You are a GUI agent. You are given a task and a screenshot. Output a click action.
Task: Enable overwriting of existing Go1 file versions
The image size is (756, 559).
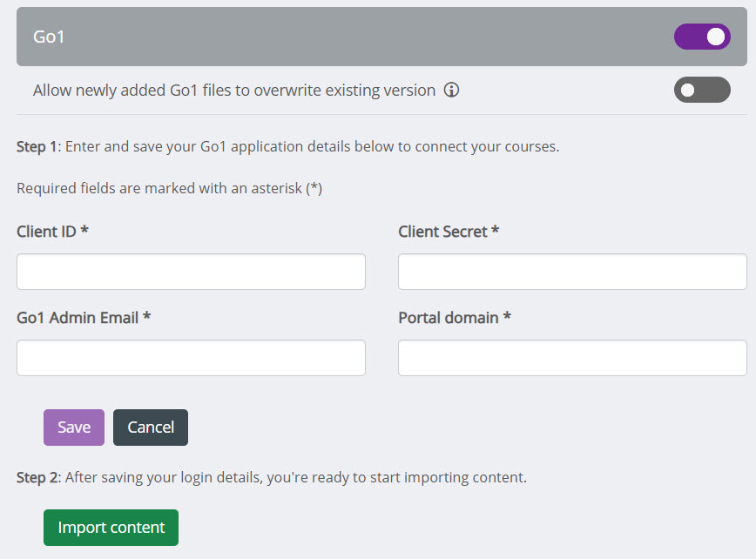click(702, 90)
